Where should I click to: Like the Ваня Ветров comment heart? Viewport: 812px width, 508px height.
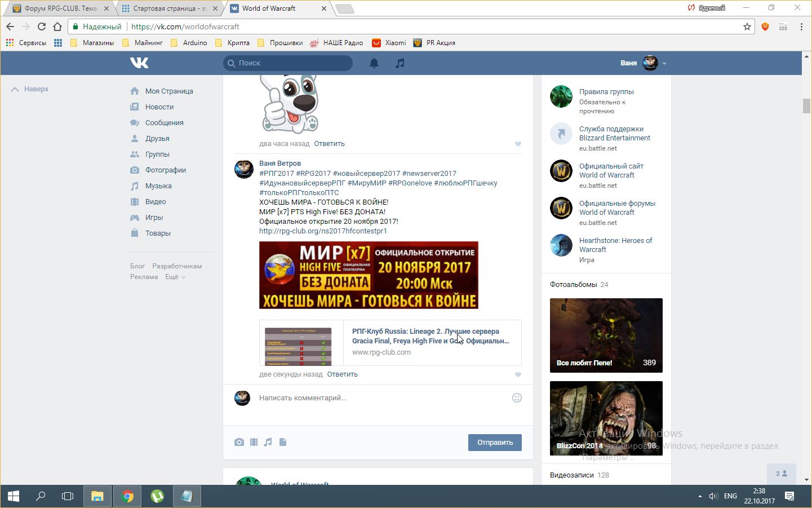pyautogui.click(x=518, y=374)
